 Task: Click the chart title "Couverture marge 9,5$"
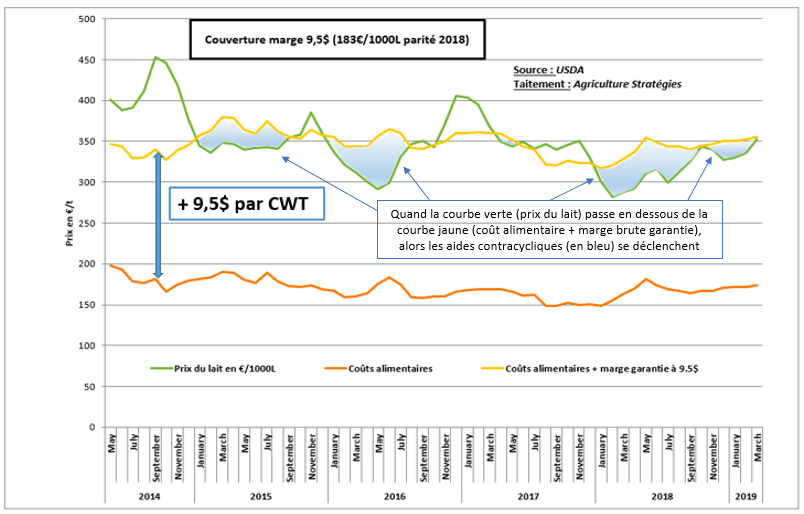(337, 39)
